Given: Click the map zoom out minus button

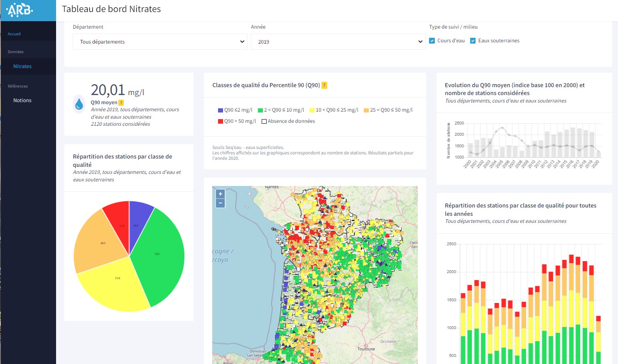Looking at the screenshot, I should click(x=221, y=203).
